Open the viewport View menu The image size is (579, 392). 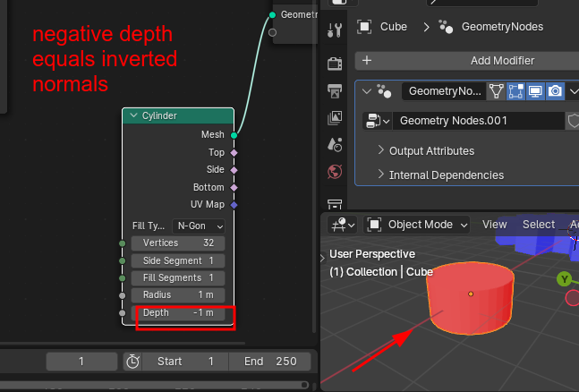[x=495, y=225]
